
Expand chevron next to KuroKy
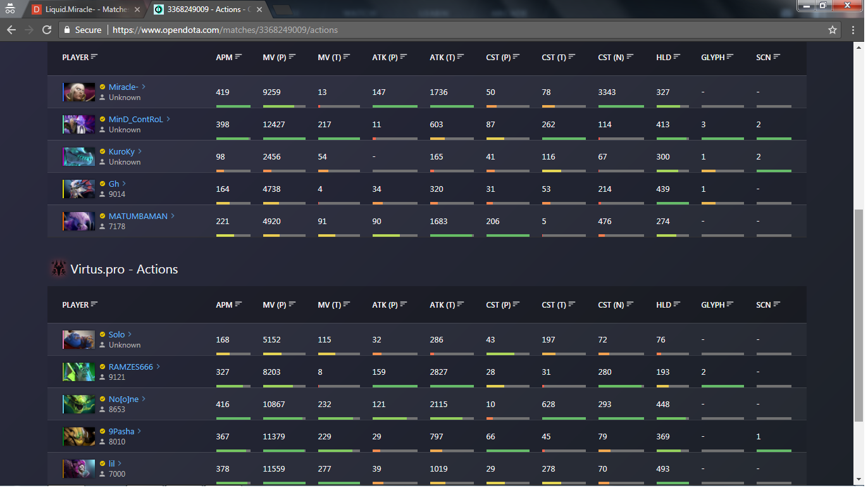pos(140,151)
